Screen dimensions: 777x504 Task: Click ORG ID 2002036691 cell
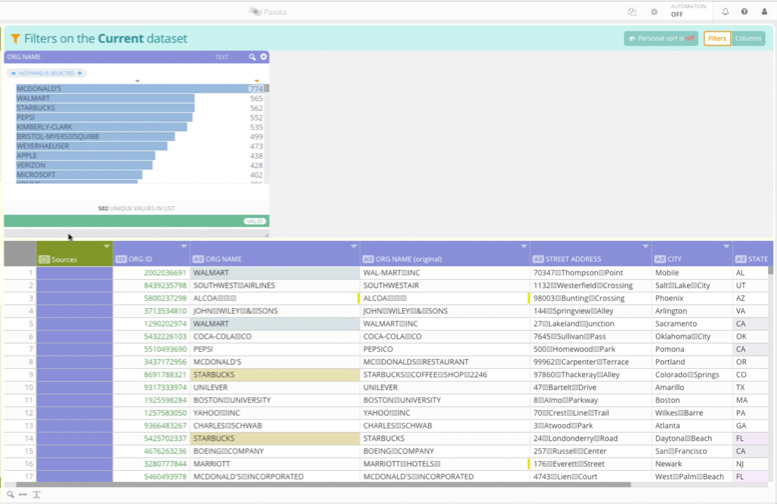coord(152,273)
